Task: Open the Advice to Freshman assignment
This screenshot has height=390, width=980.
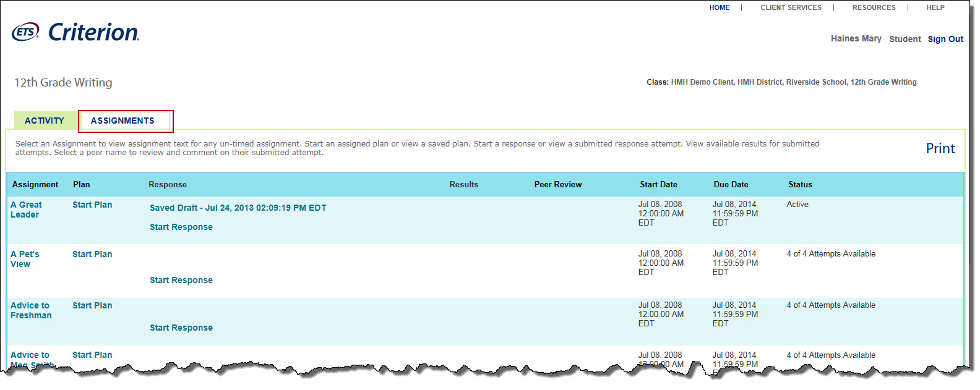Action: [x=31, y=310]
